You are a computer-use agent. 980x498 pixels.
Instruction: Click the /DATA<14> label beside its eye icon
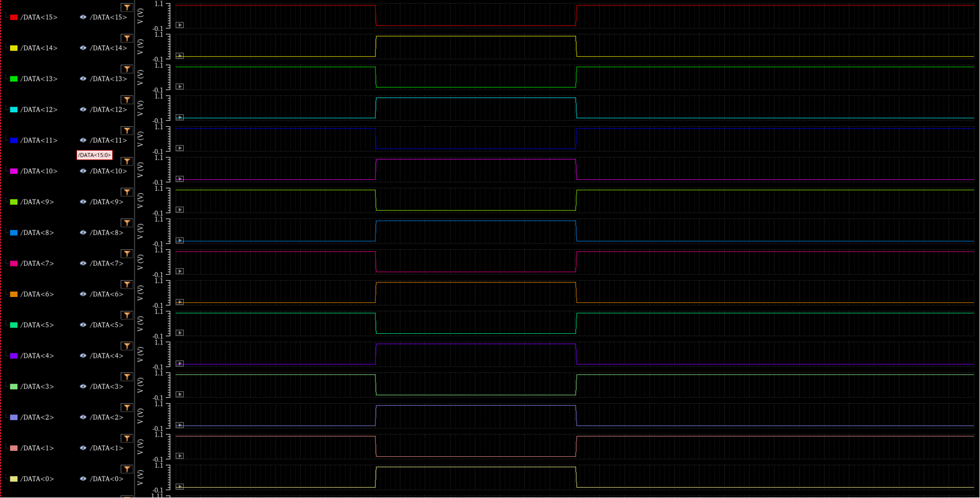tap(108, 48)
